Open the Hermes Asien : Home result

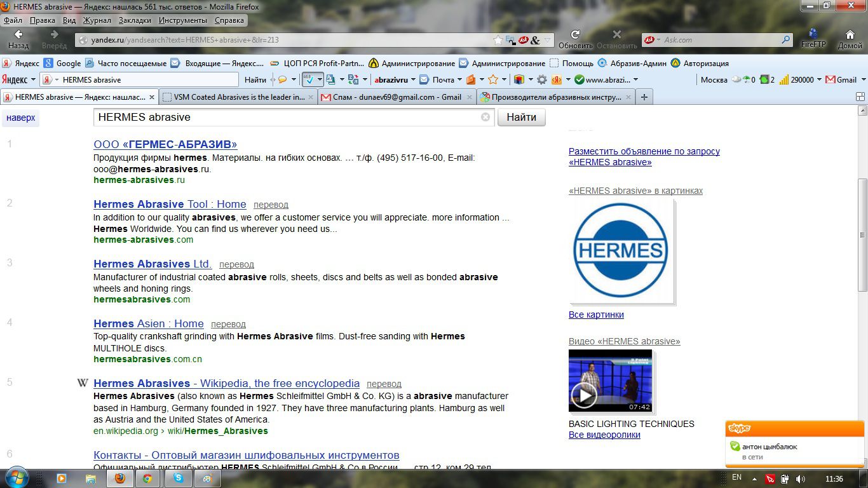pyautogui.click(x=149, y=323)
